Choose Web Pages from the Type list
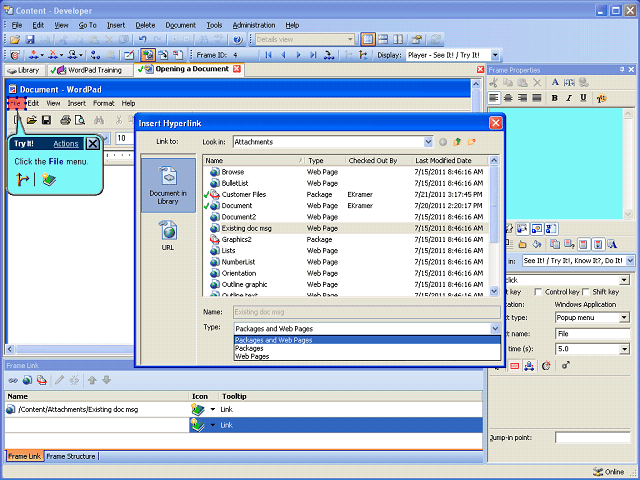The width and height of the screenshot is (640, 480). (x=367, y=356)
